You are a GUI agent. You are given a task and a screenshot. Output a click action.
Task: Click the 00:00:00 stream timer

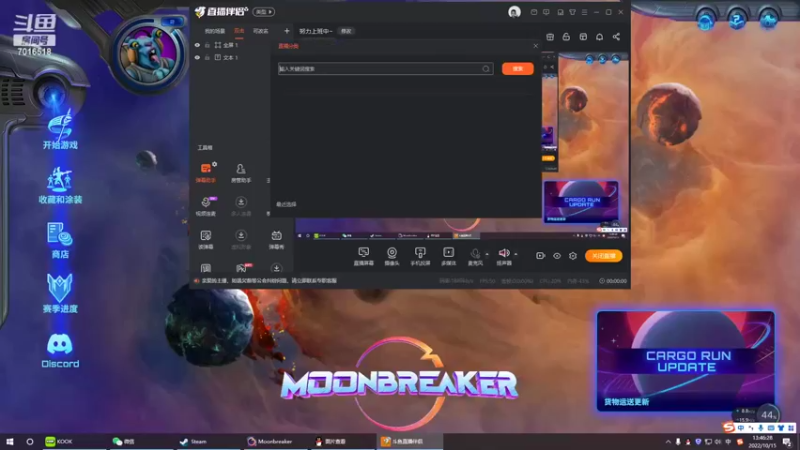tap(613, 281)
